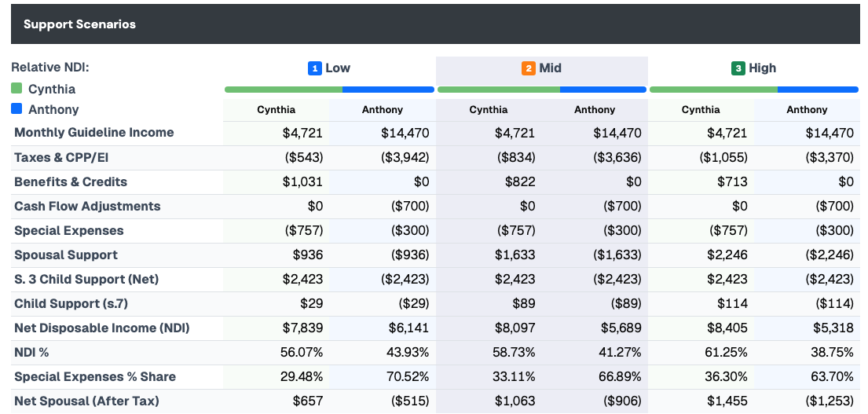Click the green number 3 High badge
Image resolution: width=868 pixels, height=414 pixels.
[738, 68]
